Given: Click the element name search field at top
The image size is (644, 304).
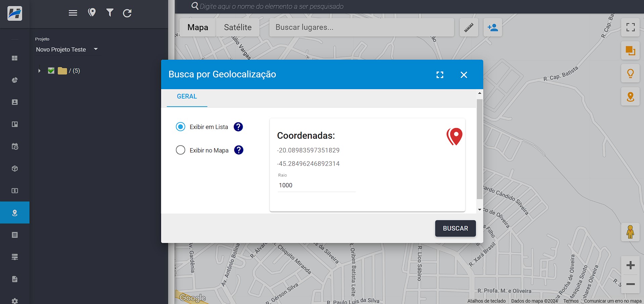Looking at the screenshot, I should [271, 6].
